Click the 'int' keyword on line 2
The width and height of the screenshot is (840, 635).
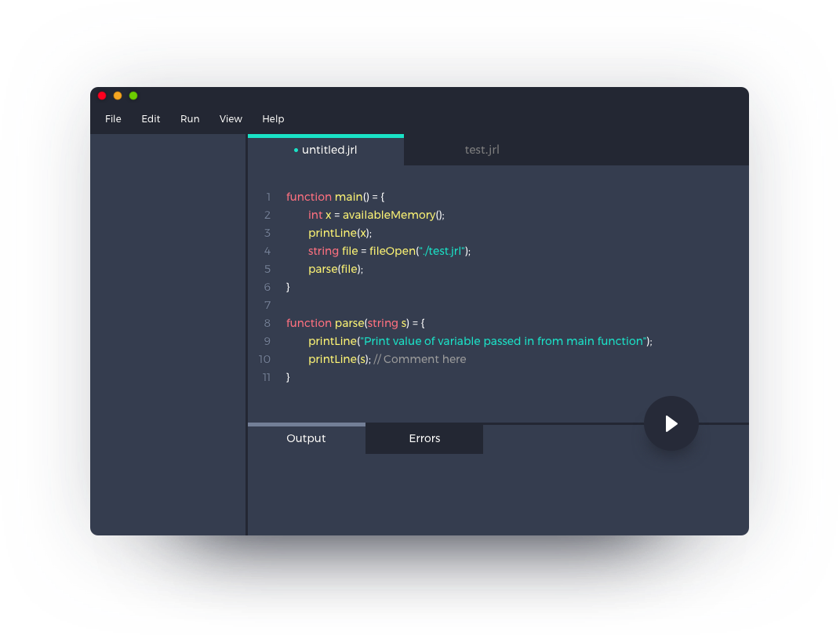coord(315,216)
